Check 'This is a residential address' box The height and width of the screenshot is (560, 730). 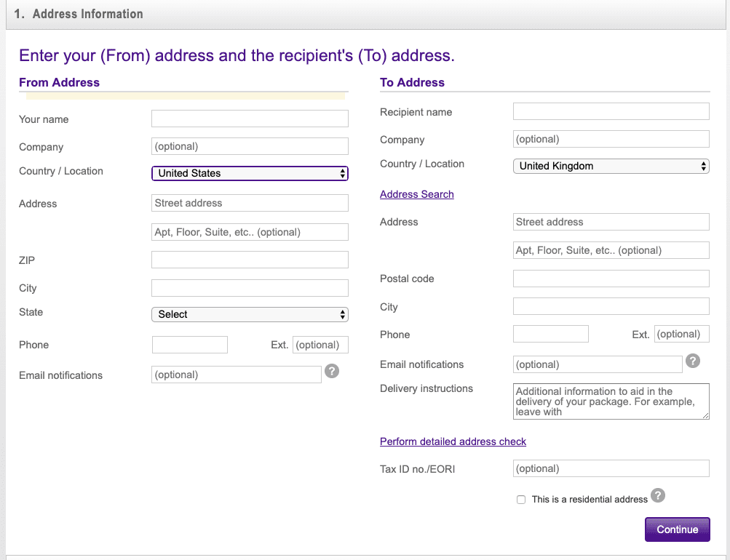521,500
